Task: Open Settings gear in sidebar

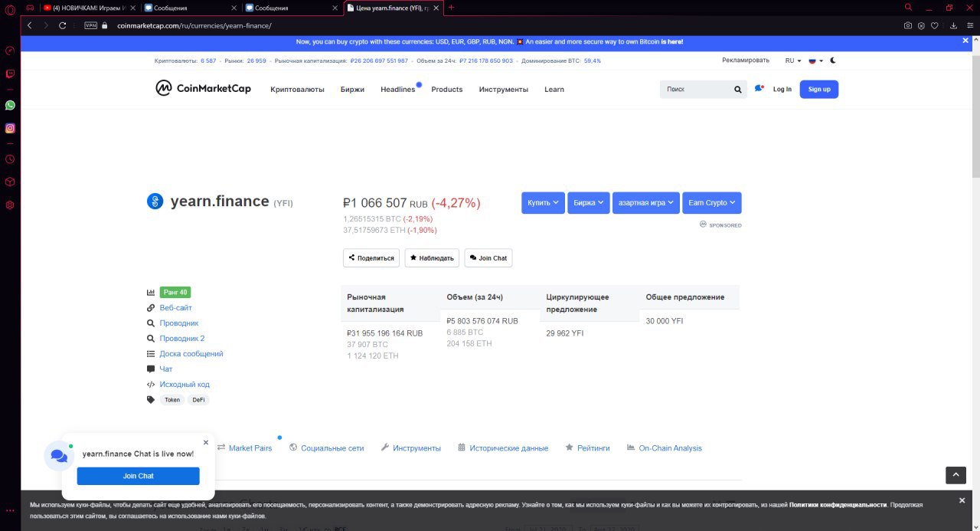Action: coord(10,205)
